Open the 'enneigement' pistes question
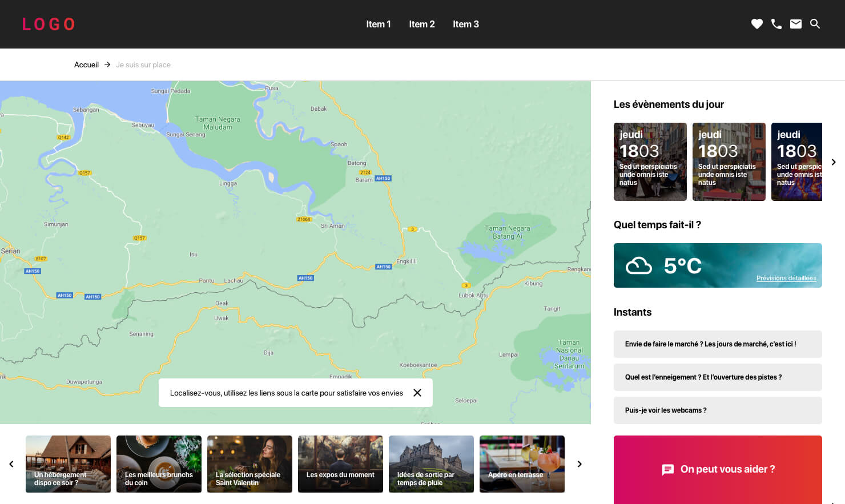This screenshot has width=845, height=504. point(718,377)
